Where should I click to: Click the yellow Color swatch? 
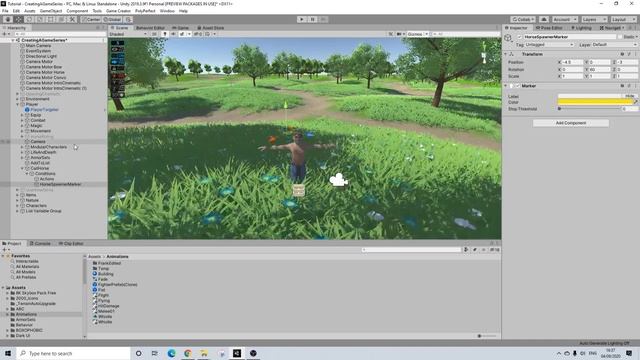click(595, 102)
